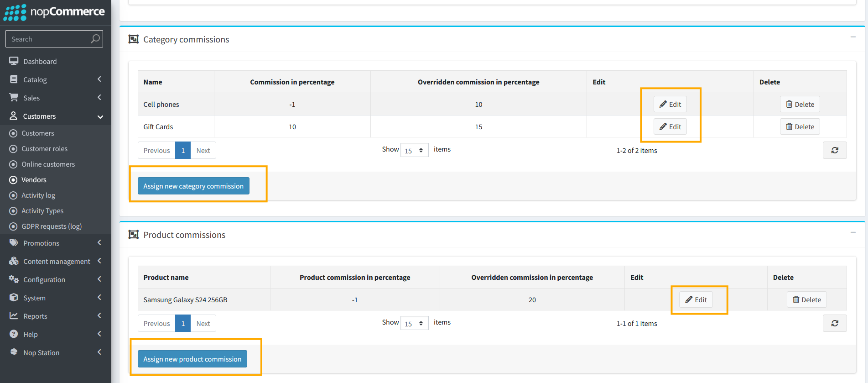Click the Category commissions panel icon

134,39
